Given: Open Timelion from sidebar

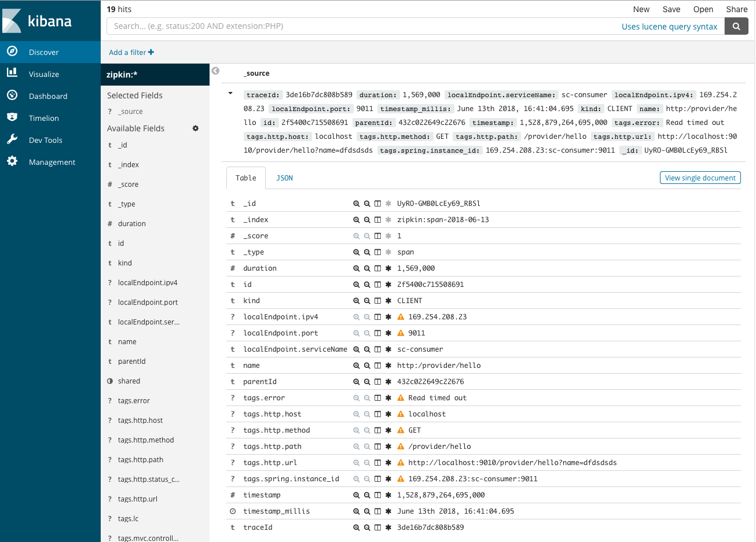Looking at the screenshot, I should [50, 118].
